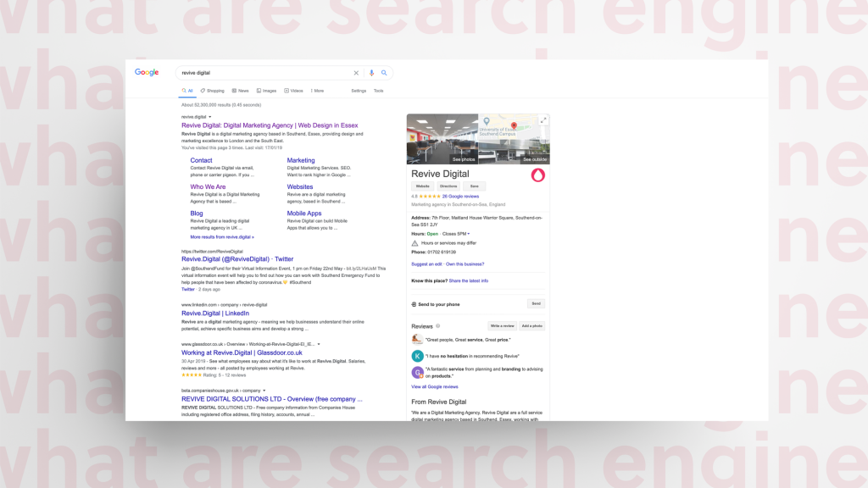Start voice search with the microphone icon
This screenshot has width=868, height=488.
[x=371, y=73]
